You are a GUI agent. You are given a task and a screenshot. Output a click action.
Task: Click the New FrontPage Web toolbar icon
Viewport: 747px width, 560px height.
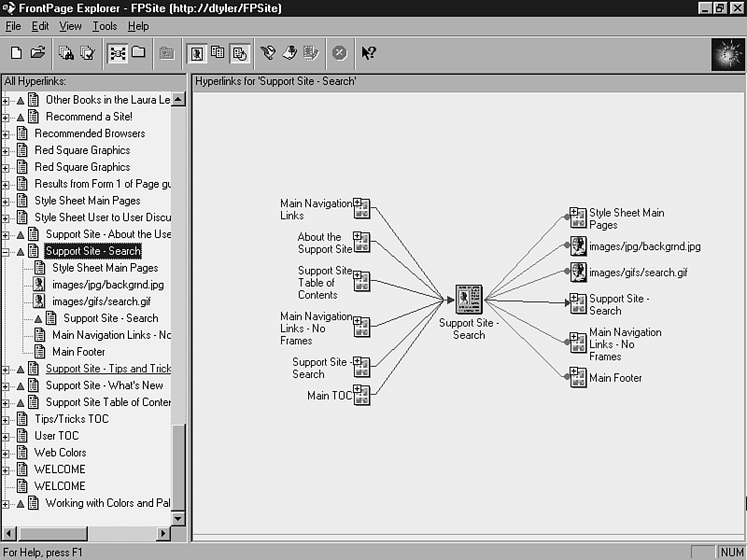[x=16, y=53]
